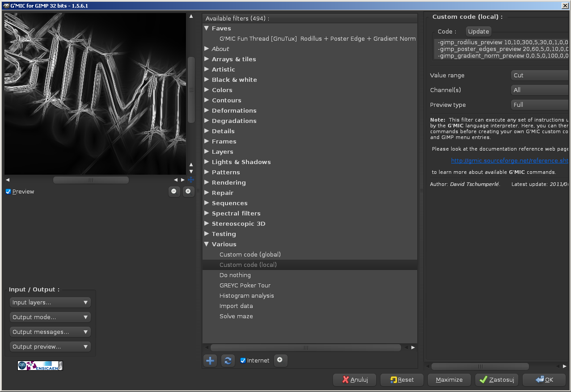Click the filter preview image

pyautogui.click(x=95, y=94)
